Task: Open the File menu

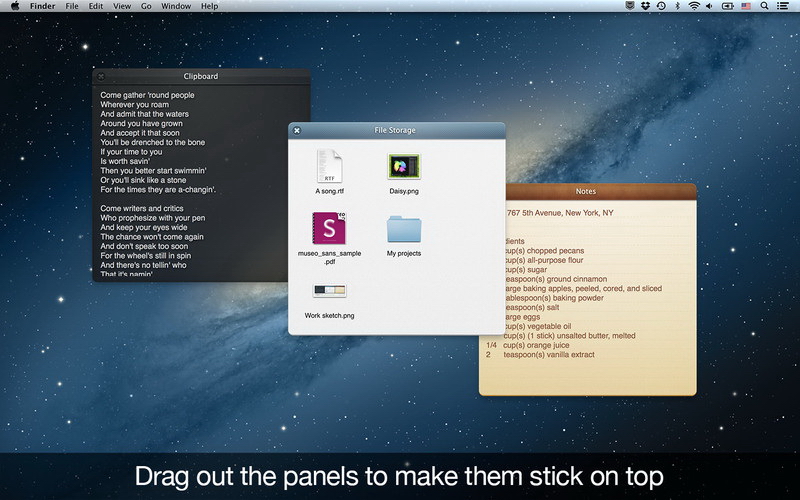Action: click(72, 6)
